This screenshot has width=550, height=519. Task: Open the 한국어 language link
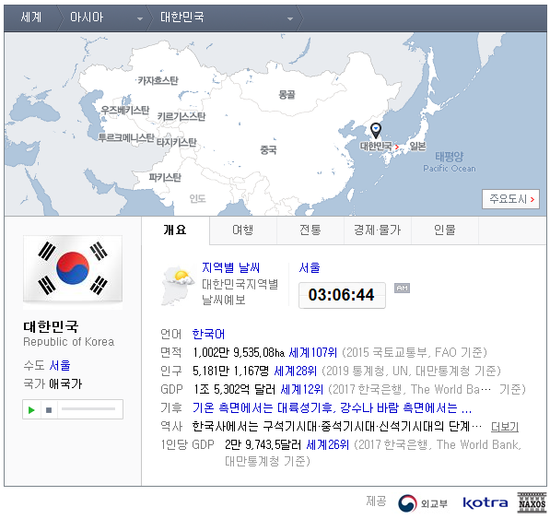tap(209, 334)
